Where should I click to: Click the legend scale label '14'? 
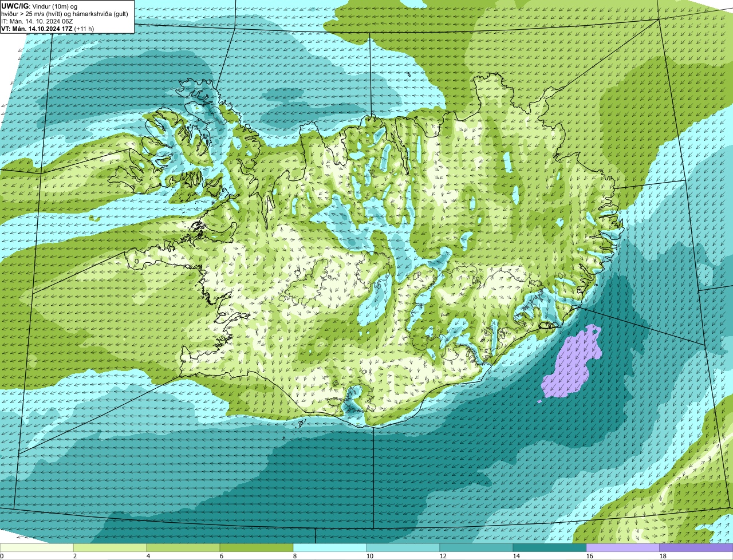click(517, 556)
